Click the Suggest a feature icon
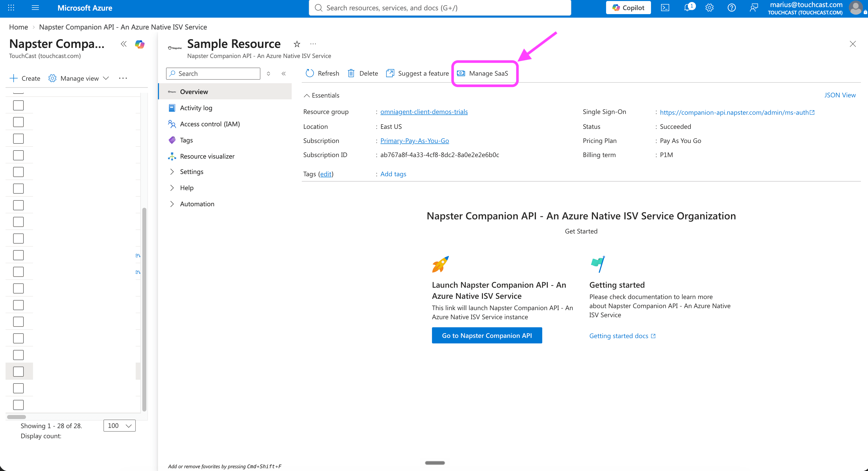The height and width of the screenshot is (471, 868). click(x=390, y=73)
